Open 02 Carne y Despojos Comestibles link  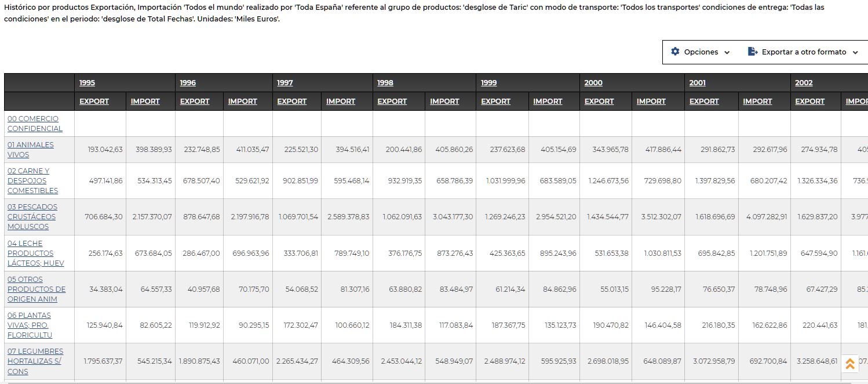32,180
